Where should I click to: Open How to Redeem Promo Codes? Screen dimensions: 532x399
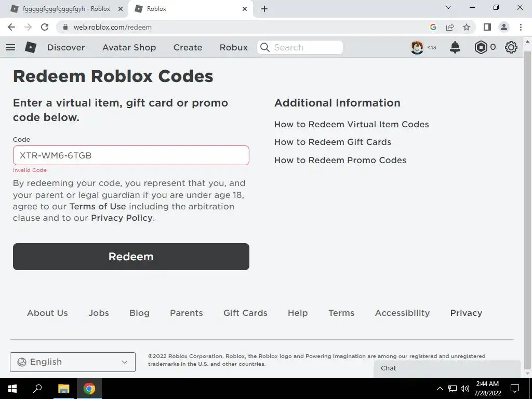(x=340, y=160)
